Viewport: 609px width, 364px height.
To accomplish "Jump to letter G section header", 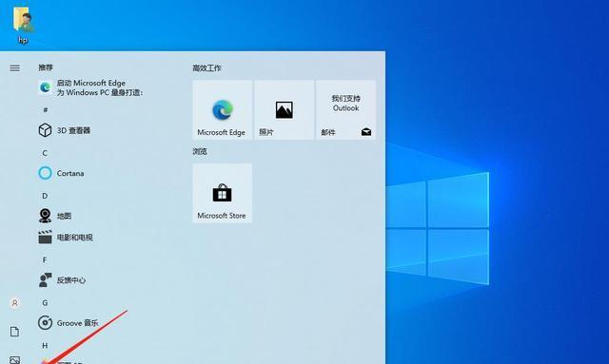I will [x=45, y=302].
